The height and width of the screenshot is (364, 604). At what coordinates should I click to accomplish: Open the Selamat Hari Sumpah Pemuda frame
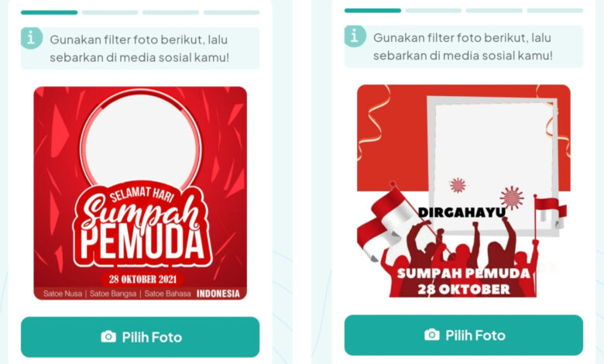point(140,193)
